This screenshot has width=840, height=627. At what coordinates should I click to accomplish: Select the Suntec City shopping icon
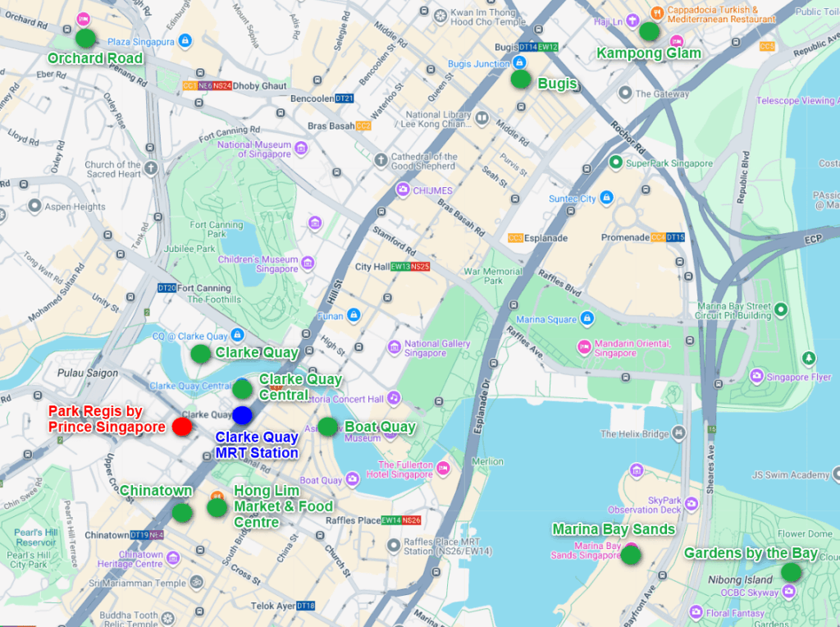[x=606, y=198]
